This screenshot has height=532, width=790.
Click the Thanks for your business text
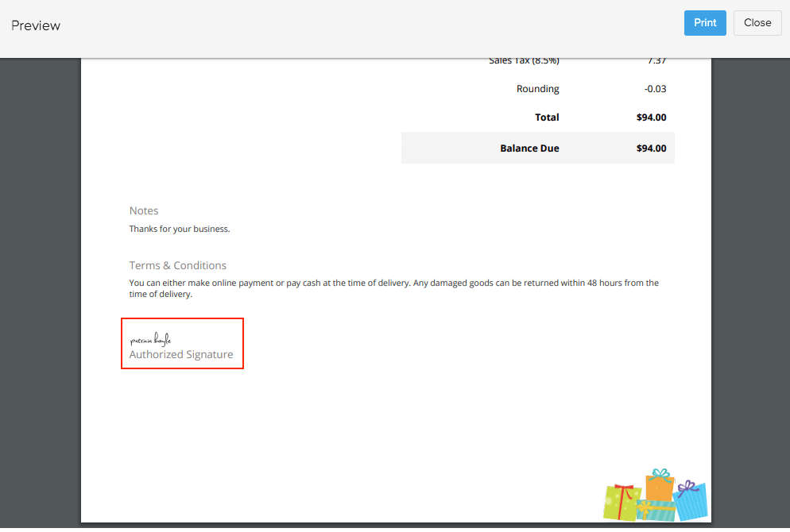[180, 229]
